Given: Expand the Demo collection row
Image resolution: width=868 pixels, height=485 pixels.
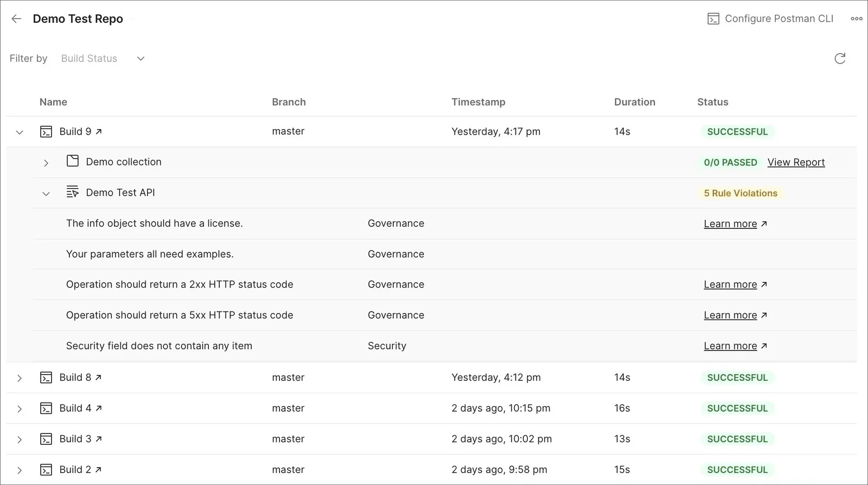Looking at the screenshot, I should 46,163.
